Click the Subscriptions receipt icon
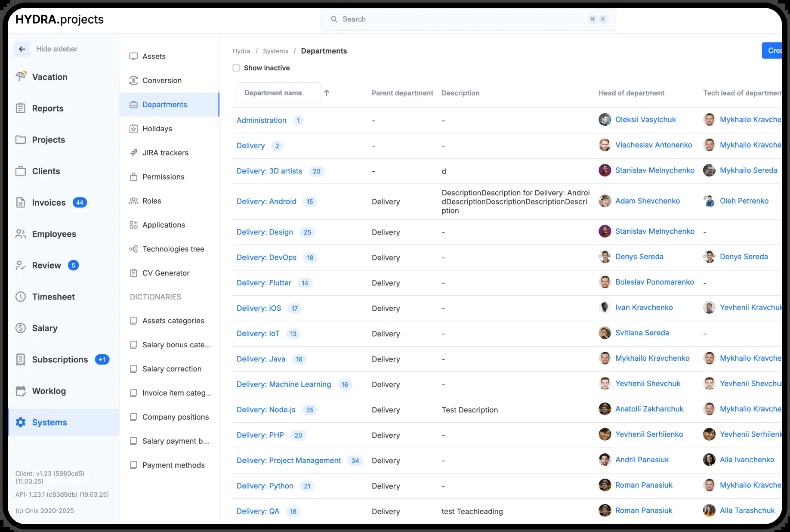Screen dimensions: 790x532 point(21,359)
